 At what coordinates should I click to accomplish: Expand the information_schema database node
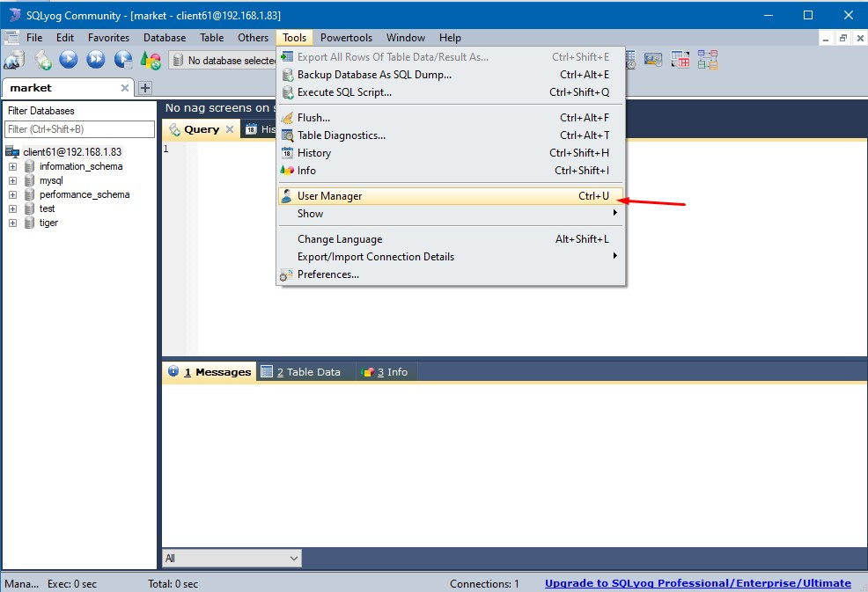point(13,166)
